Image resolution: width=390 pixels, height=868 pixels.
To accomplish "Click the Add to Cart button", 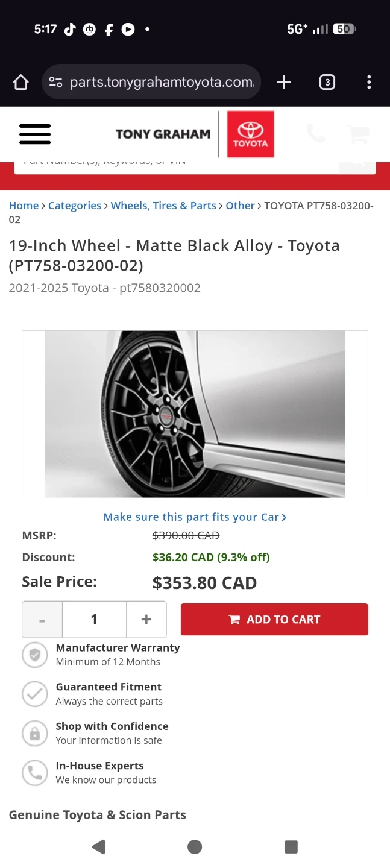I will pos(274,620).
